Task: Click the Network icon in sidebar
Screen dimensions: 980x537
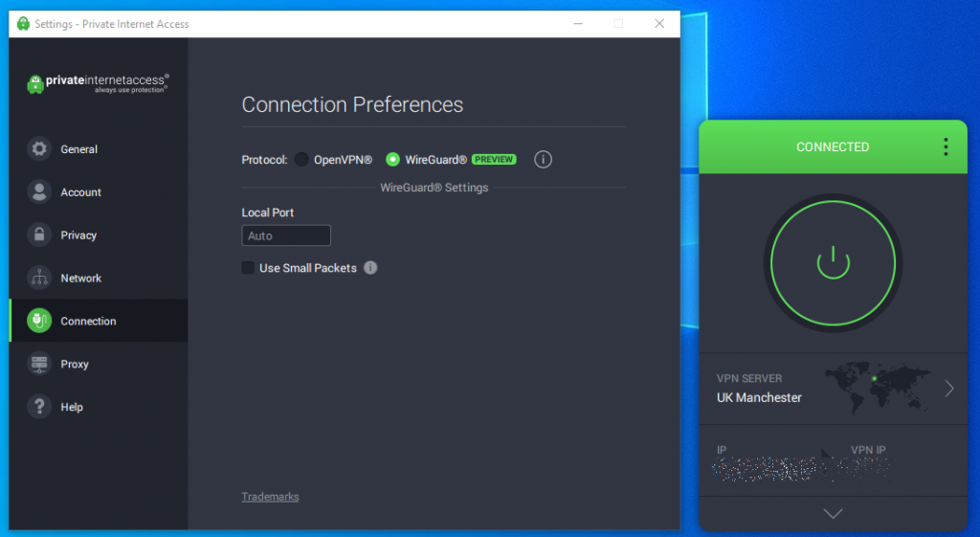Action: (x=38, y=278)
